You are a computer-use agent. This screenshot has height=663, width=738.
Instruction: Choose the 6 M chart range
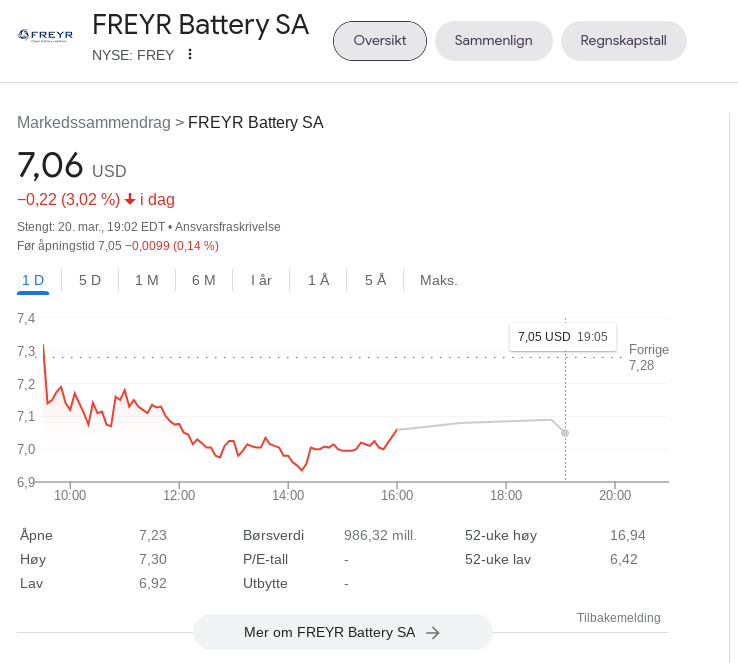tap(204, 280)
